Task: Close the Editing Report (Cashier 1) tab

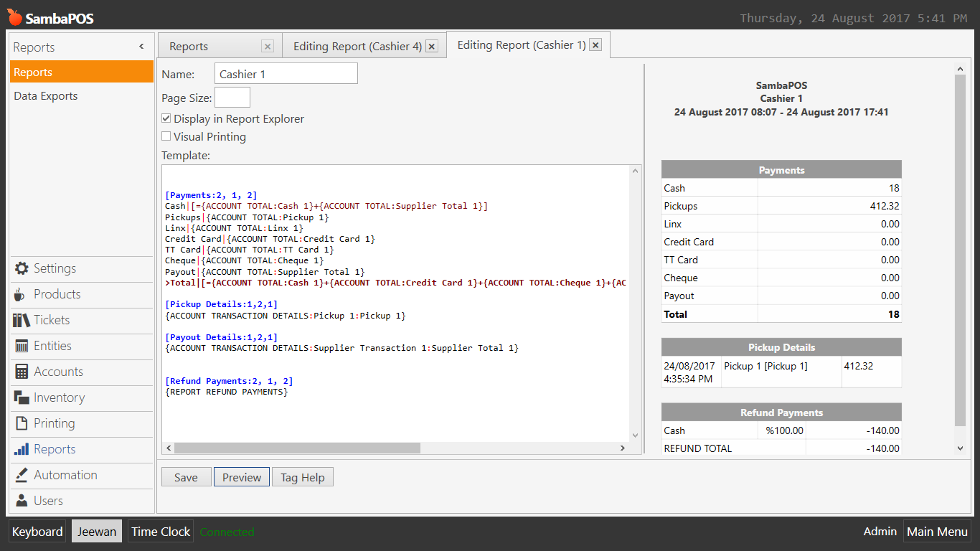Action: pyautogui.click(x=595, y=45)
